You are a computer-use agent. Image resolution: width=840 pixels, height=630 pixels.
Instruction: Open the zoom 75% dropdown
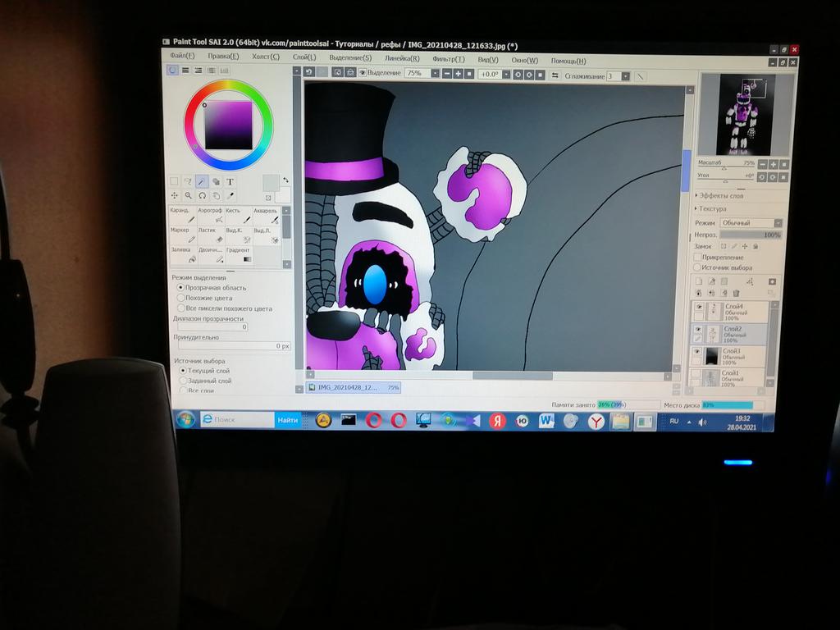coord(435,73)
